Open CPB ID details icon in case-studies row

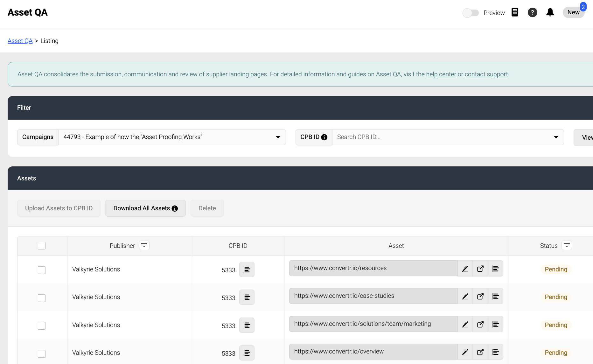coord(247,297)
